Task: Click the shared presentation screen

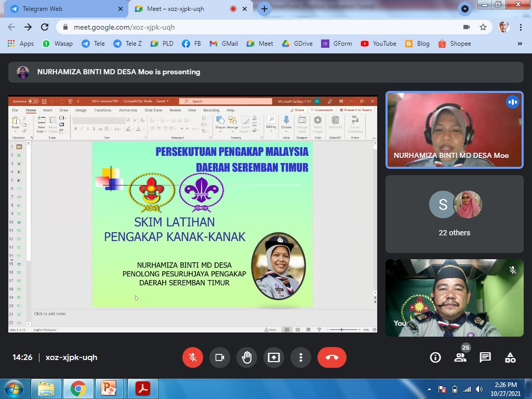Action: click(x=193, y=214)
